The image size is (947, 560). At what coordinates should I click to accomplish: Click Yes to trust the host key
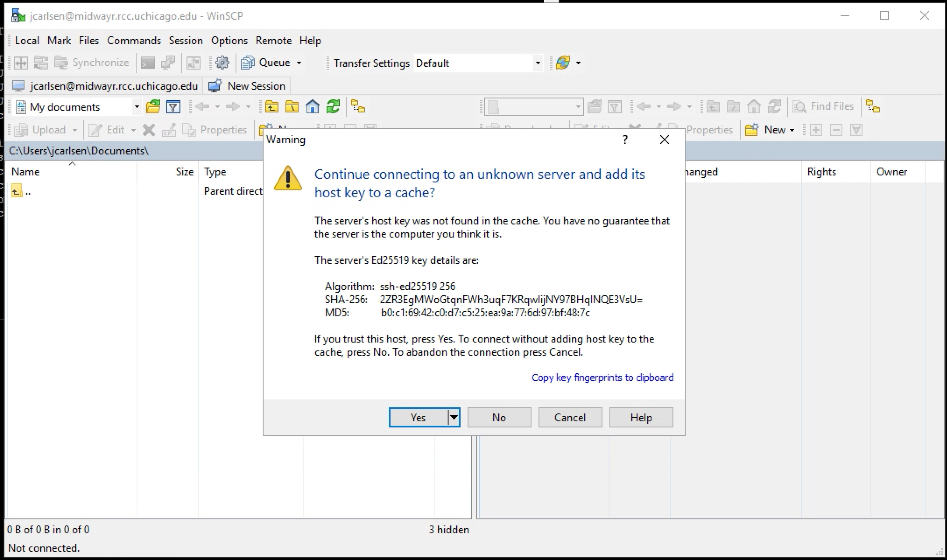(418, 417)
